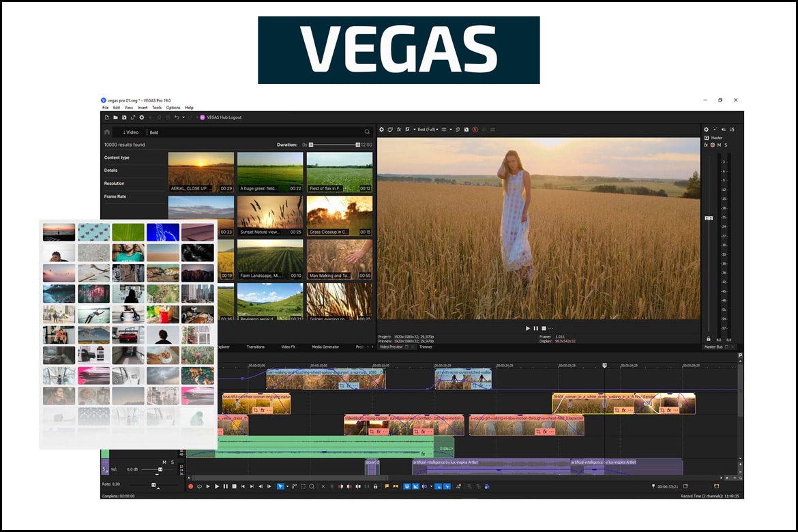Open the Best (Full) preview quality dropdown
This screenshot has height=532, width=798.
pos(428,130)
